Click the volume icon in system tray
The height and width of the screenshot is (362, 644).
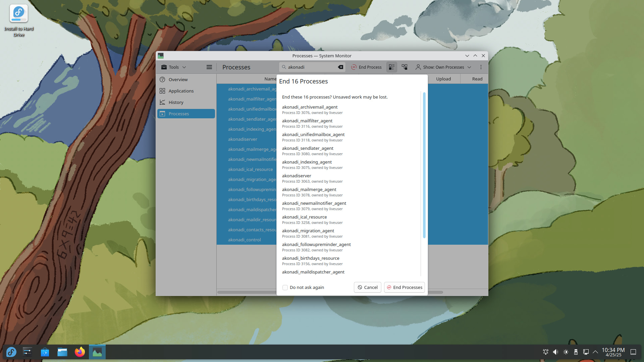[x=555, y=352]
